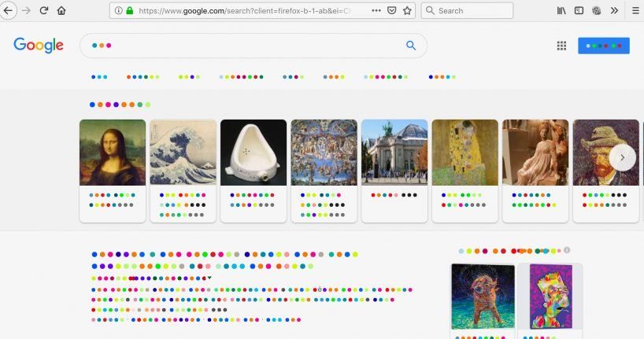This screenshot has width=644, height=339.
Task: Open the result URL dropdown triangle
Action: (209, 278)
